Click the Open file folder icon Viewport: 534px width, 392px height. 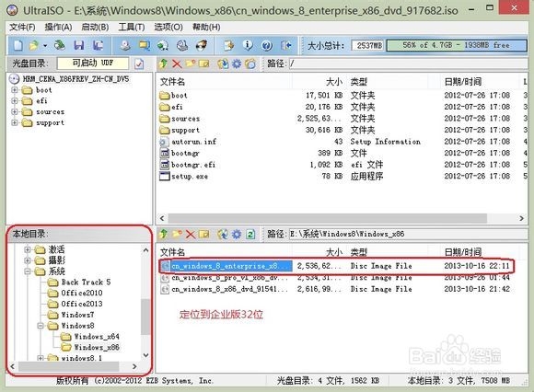click(x=34, y=45)
